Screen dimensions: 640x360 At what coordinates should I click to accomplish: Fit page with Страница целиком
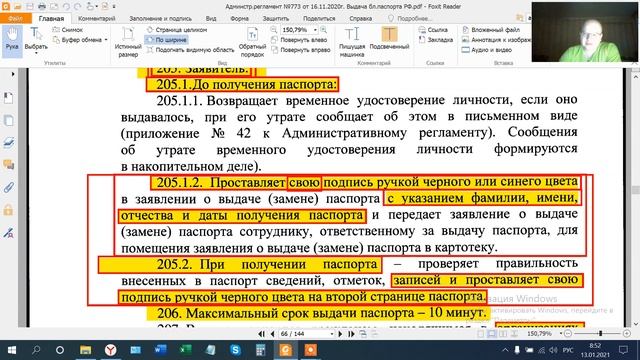[177, 30]
